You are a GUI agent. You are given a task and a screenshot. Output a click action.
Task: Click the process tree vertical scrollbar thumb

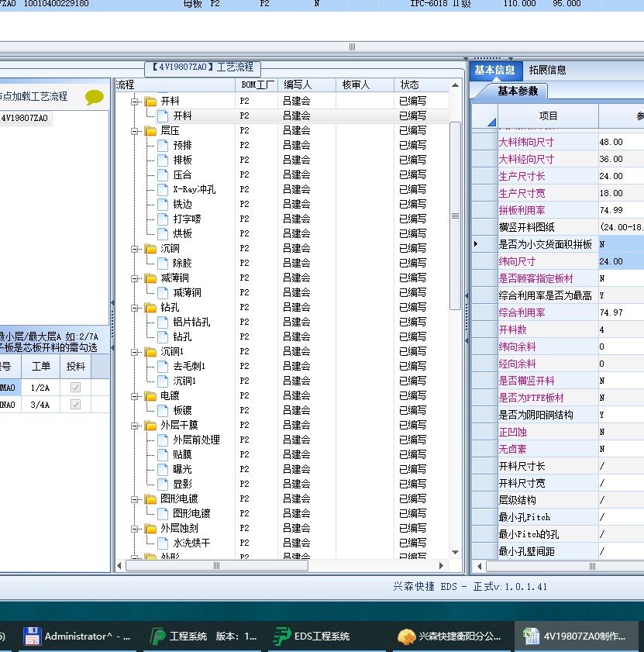tap(455, 216)
